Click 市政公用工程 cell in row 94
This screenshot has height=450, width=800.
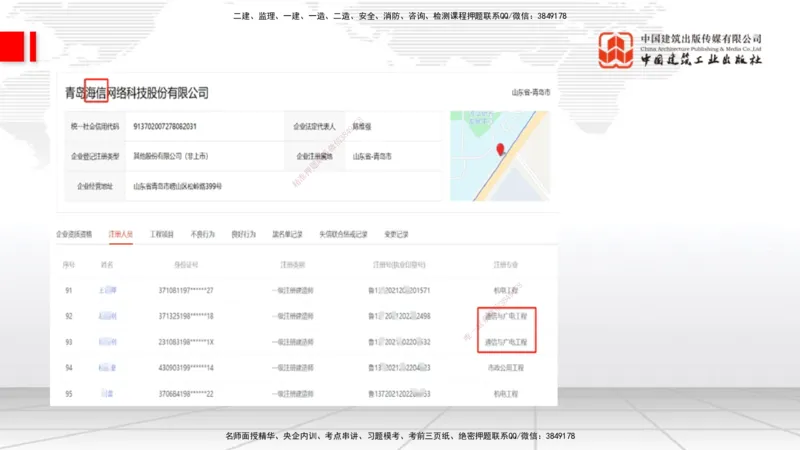point(506,367)
